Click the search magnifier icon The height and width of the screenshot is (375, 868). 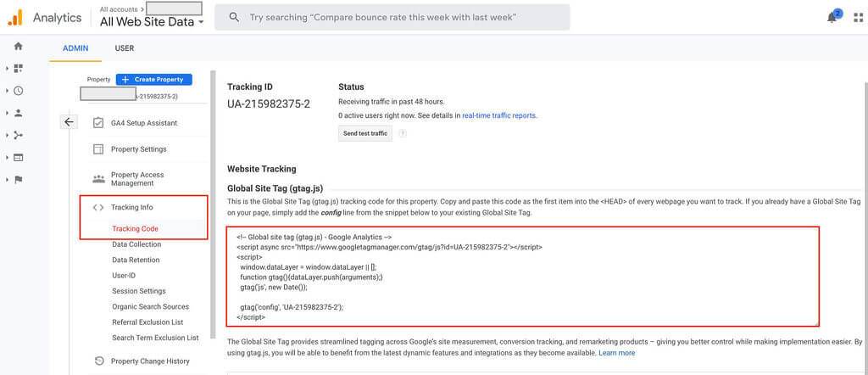point(234,17)
